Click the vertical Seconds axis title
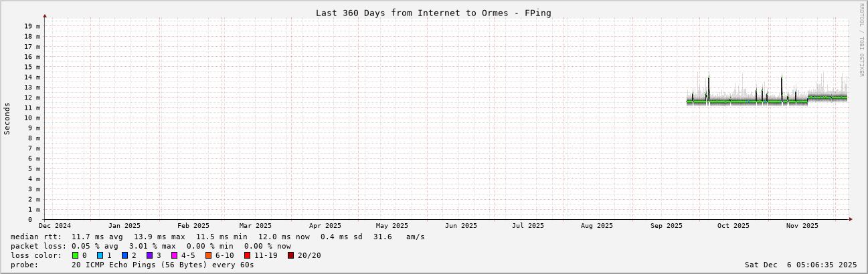The image size is (868, 274). point(7,118)
